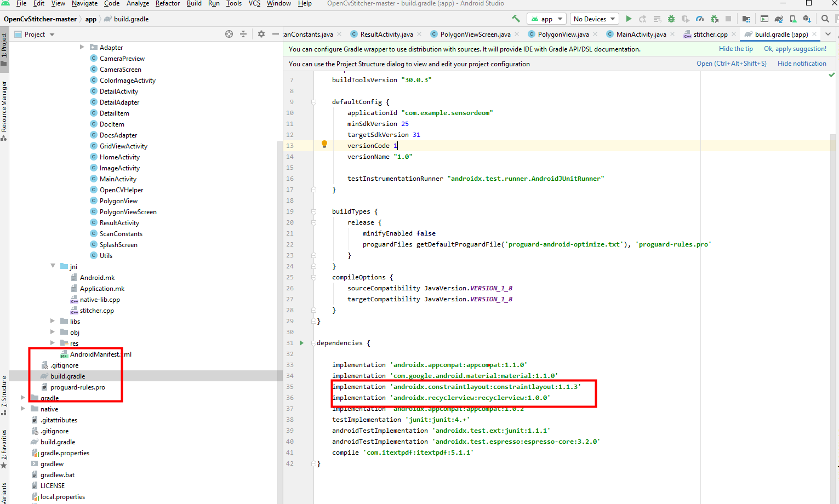Screen dimensions: 839x504
Task: Sync Project with Gradle Files elephant icon
Action: click(x=779, y=19)
